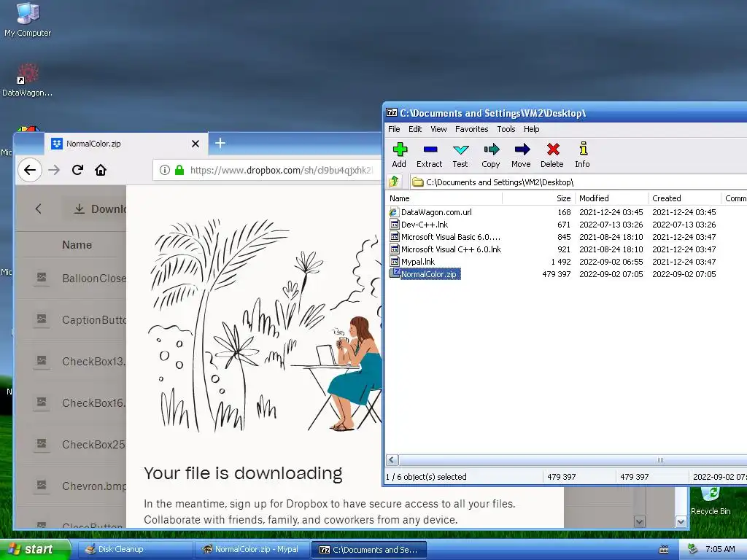Viewport: 747px width, 560px height.
Task: Go to the browser Home page
Action: 101,170
